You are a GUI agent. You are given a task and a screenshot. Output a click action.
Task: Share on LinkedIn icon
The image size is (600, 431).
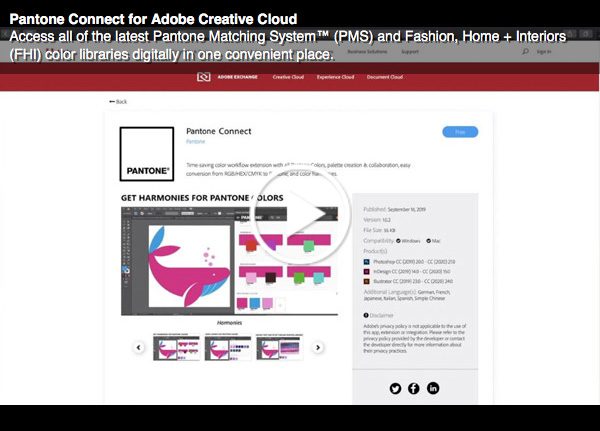tap(433, 388)
